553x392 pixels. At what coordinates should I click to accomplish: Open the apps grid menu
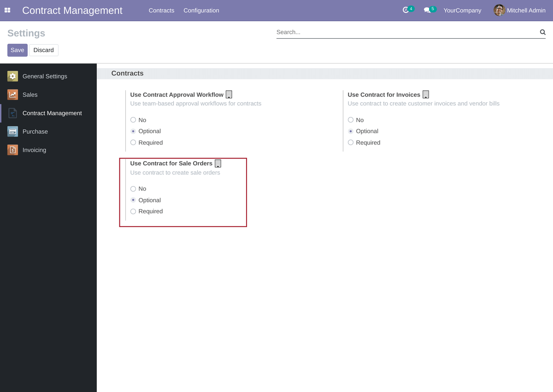click(7, 10)
